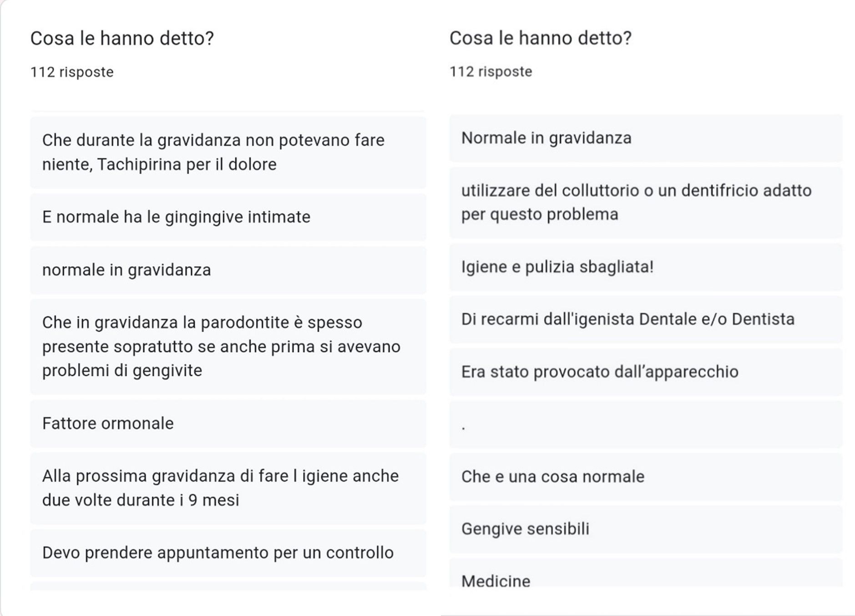Viewport: 855px width, 616px height.
Task: Click the 'E normale ha le gingingive intimate' response
Action: coord(228,217)
